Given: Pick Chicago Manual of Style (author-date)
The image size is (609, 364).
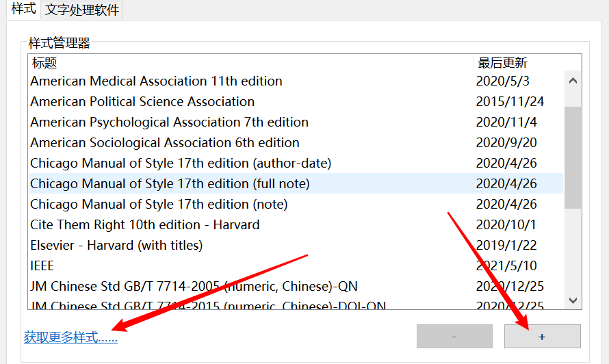Looking at the screenshot, I should pos(181,163).
